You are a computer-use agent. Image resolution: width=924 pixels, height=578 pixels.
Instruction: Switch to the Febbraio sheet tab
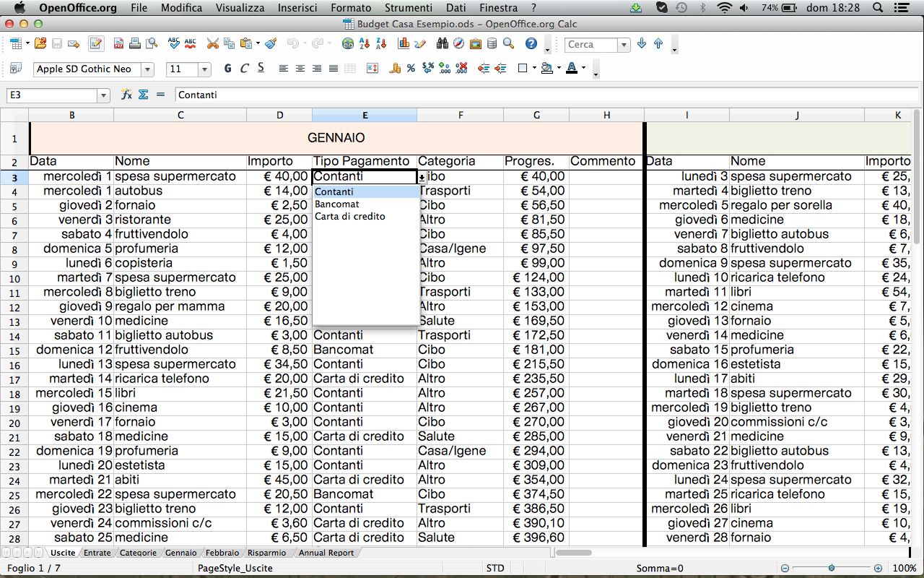pyautogui.click(x=222, y=552)
